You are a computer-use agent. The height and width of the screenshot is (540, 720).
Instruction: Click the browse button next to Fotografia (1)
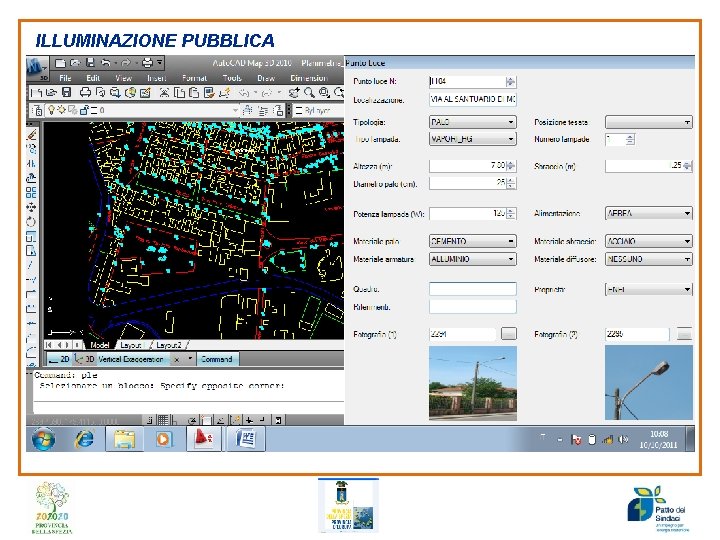coord(508,333)
